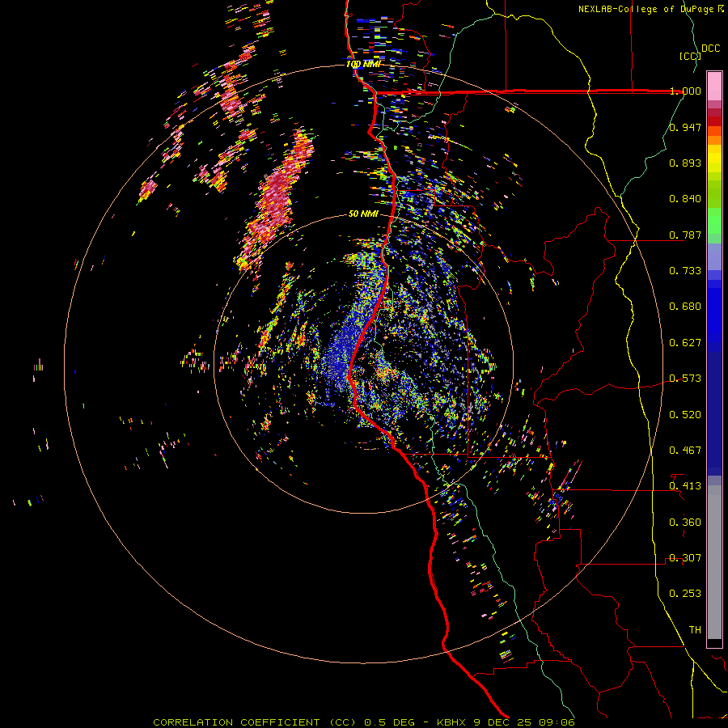Click the KBHX station identifier in the caption
Viewport: 728px width, 728px height.
(452, 722)
